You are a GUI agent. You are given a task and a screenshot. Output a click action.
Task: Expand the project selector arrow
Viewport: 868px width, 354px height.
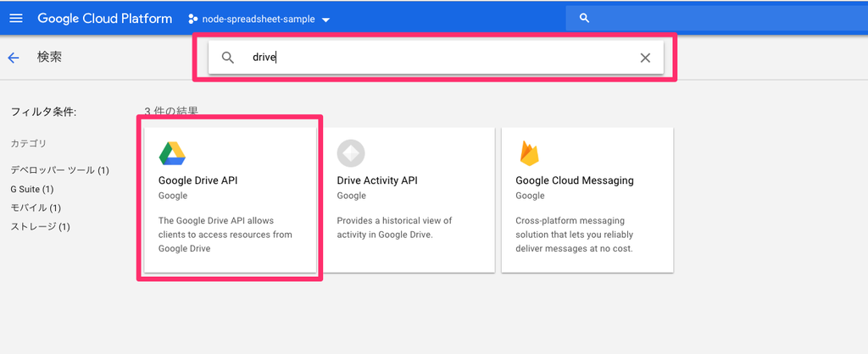point(325,20)
